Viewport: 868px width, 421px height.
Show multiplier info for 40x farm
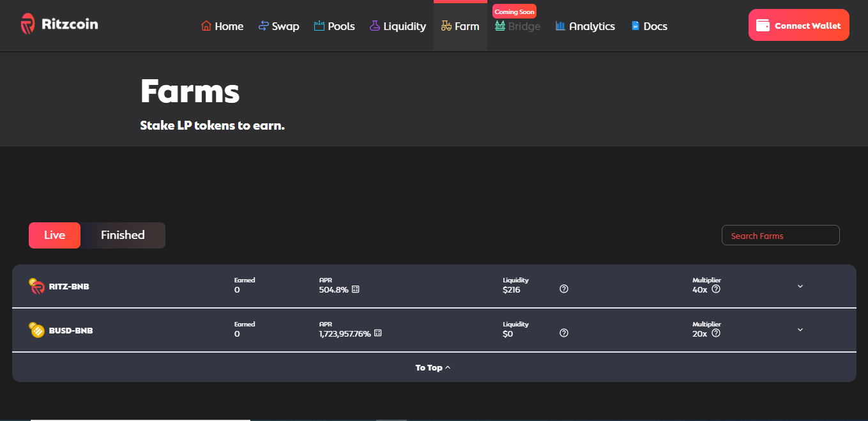716,289
